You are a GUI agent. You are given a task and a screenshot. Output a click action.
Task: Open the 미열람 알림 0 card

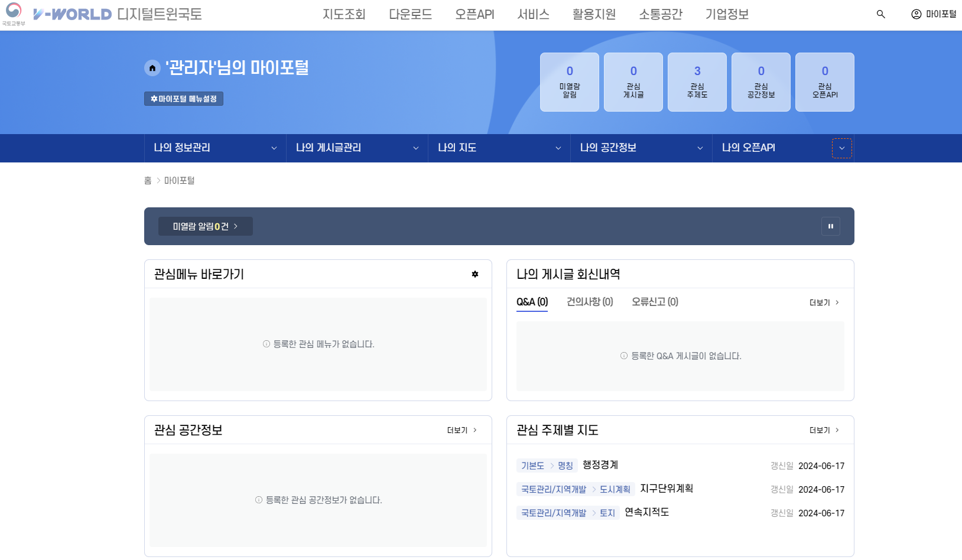coord(570,82)
